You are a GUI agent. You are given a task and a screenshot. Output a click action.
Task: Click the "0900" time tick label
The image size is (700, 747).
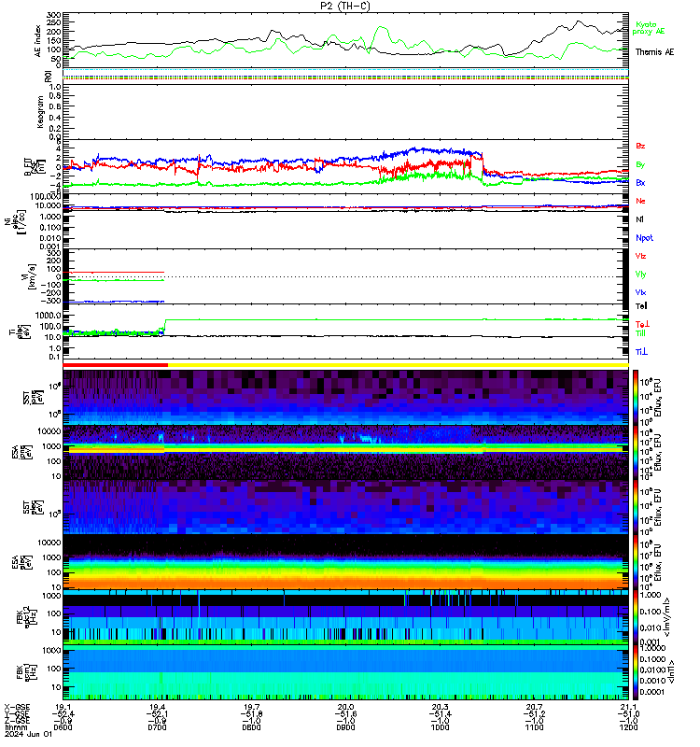(x=345, y=727)
